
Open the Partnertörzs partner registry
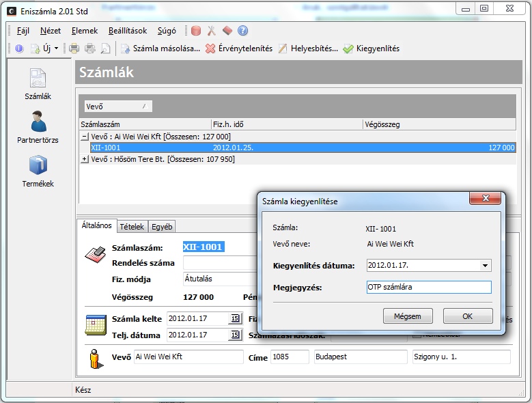(38, 127)
